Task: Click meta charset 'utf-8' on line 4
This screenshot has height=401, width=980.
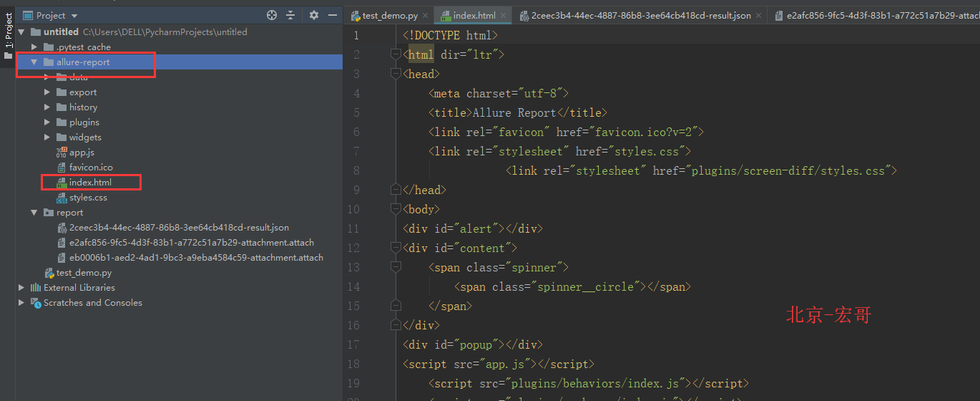Action: point(542,93)
